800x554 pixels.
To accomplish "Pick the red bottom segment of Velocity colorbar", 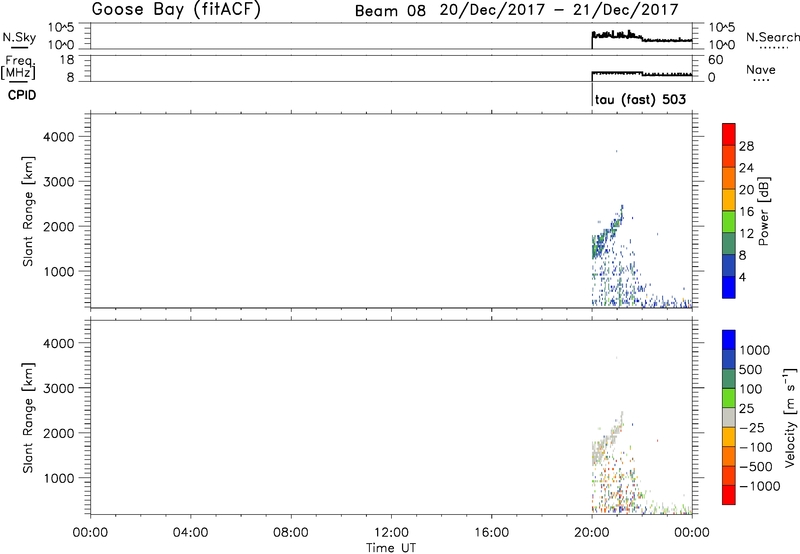I will click(x=729, y=495).
